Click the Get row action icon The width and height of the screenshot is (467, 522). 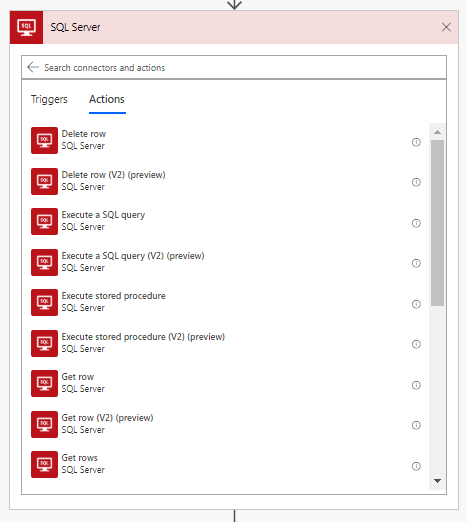44,383
